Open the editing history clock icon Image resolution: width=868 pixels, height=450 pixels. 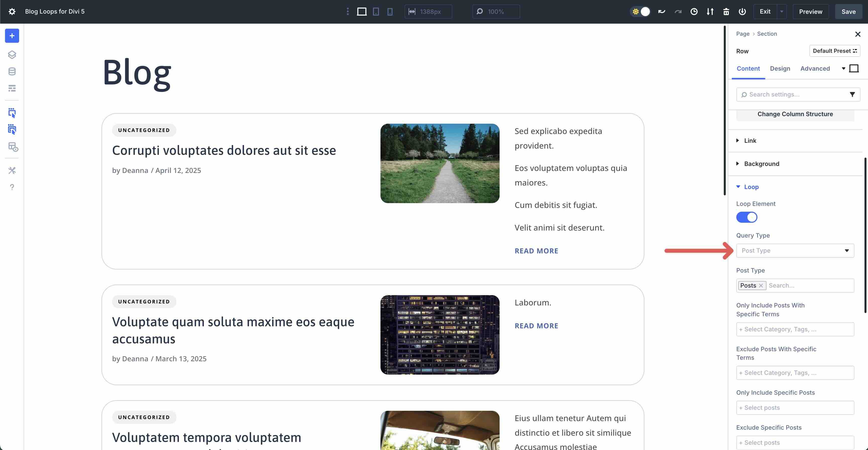pyautogui.click(x=694, y=11)
